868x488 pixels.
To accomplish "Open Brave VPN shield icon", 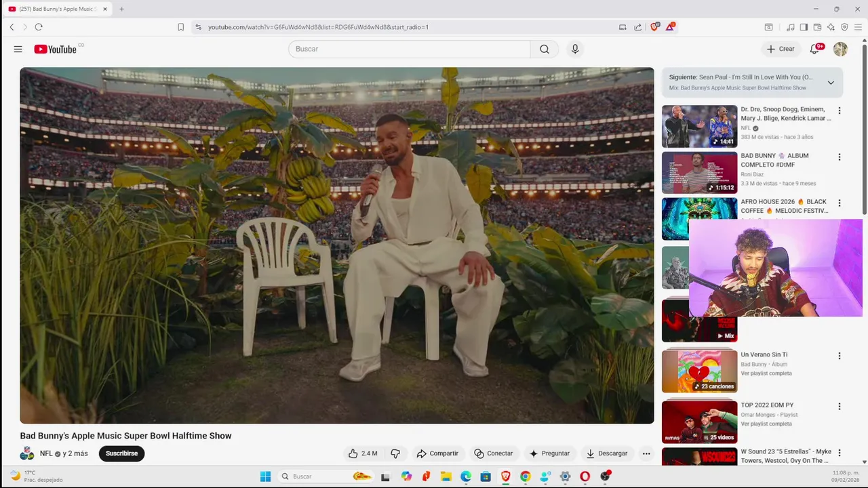I will (844, 27).
